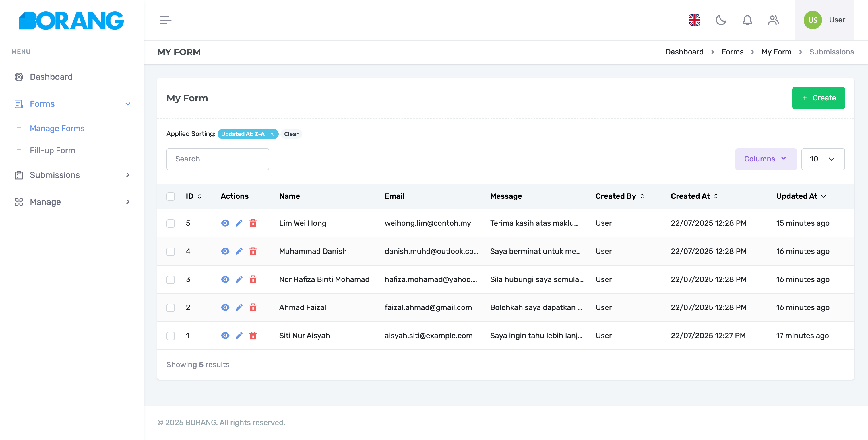868x440 pixels.
Task: Delete Muhammad Danish's submission
Action: pyautogui.click(x=253, y=251)
